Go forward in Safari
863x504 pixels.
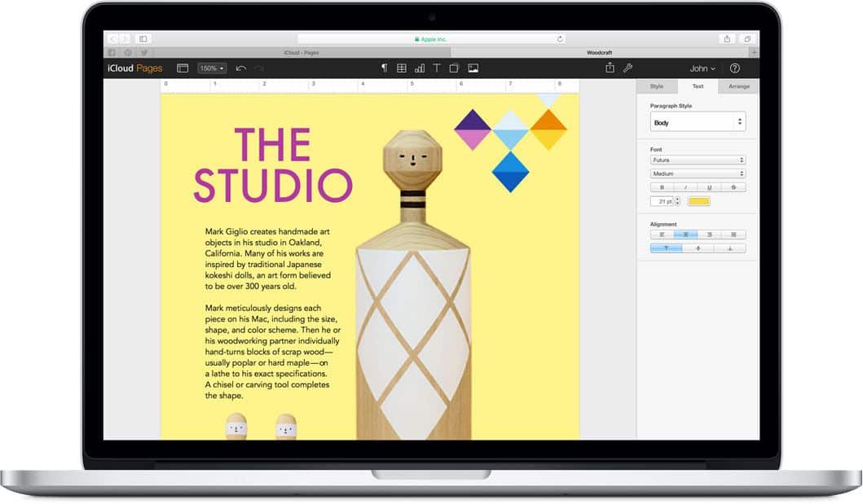(125, 39)
